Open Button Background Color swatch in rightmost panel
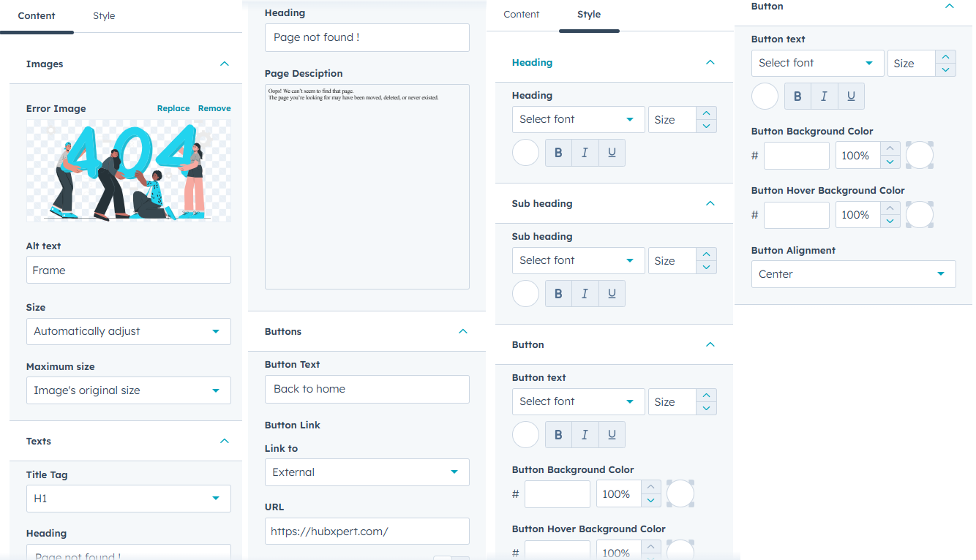This screenshot has width=976, height=560. tap(920, 155)
